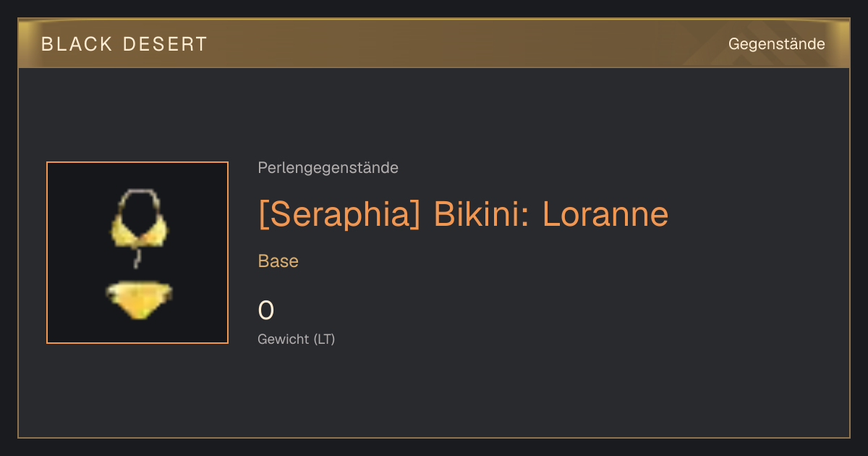Click the gold header banner center
The image size is (868, 456).
tap(434, 43)
